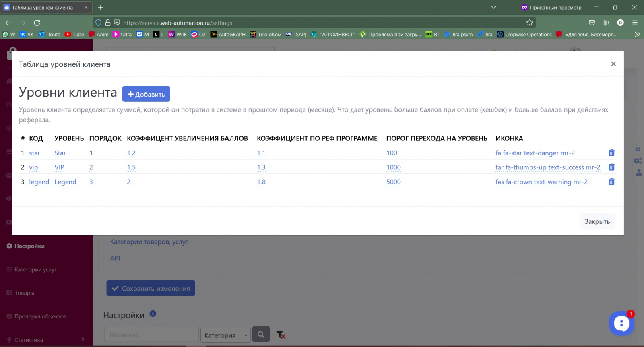Click the Закрыть button
Viewport: 644px width, 347px height.
point(597,221)
